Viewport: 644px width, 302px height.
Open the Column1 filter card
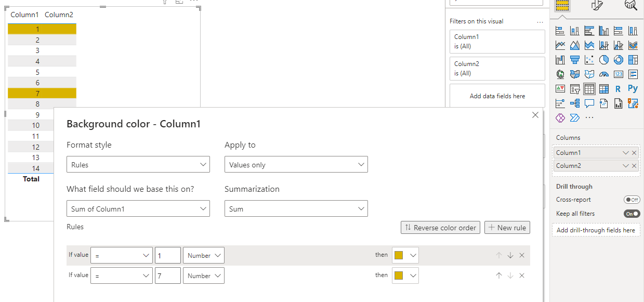497,41
